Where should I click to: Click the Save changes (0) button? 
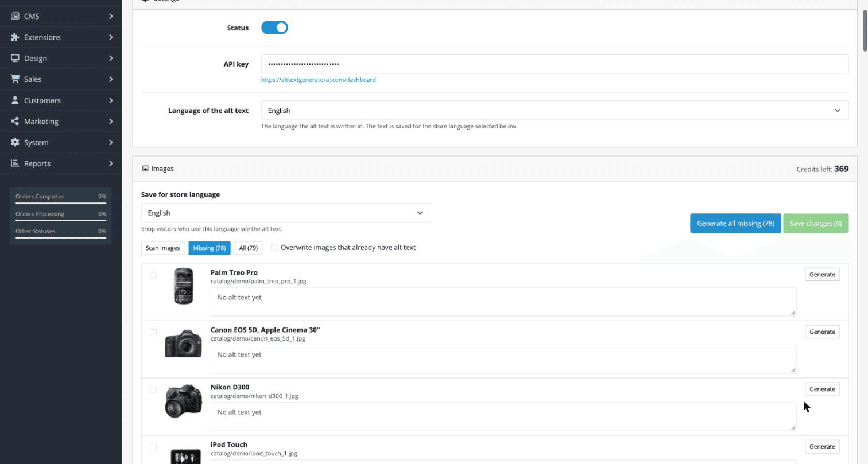pyautogui.click(x=816, y=223)
